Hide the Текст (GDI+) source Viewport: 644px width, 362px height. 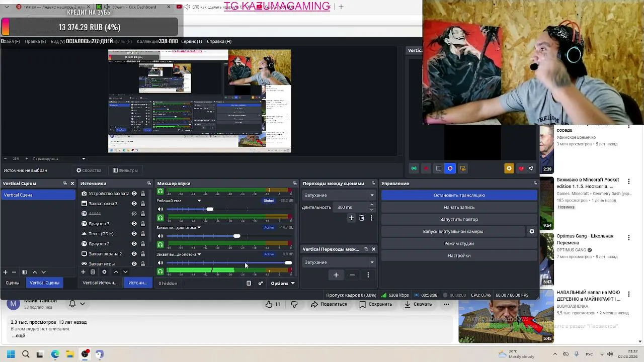tap(134, 234)
